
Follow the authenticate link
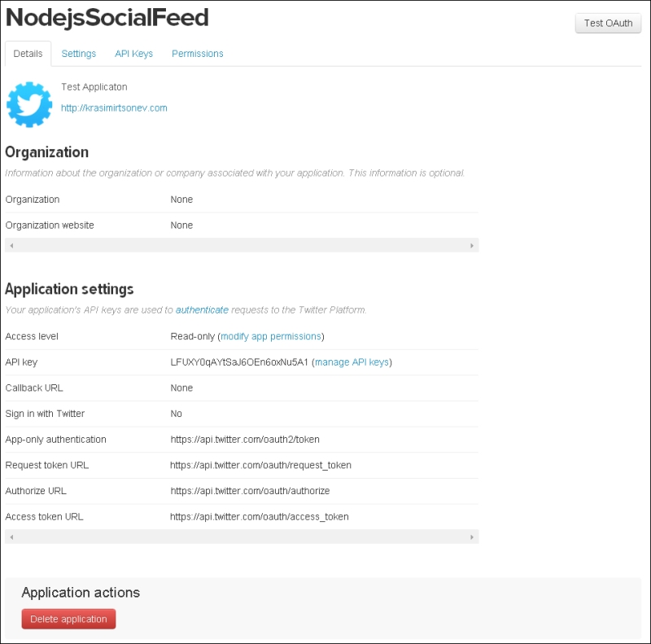click(202, 310)
